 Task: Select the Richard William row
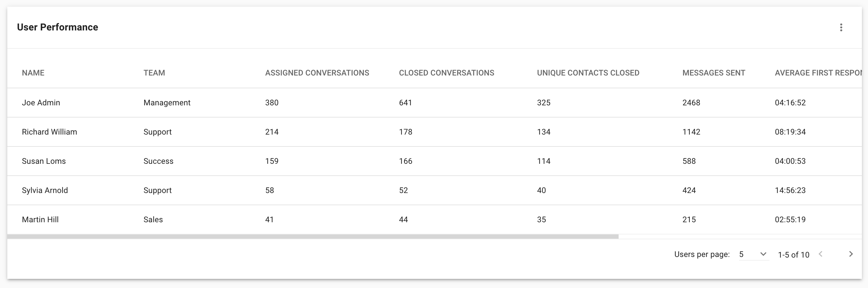tap(435, 132)
